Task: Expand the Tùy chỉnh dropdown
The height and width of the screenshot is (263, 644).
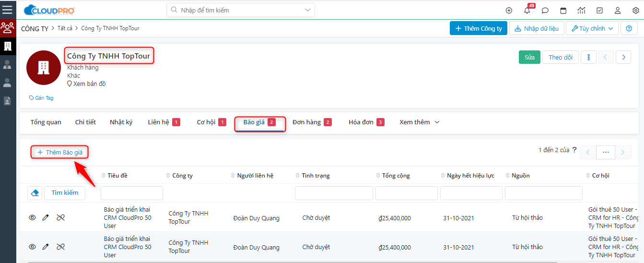Action: [592, 28]
